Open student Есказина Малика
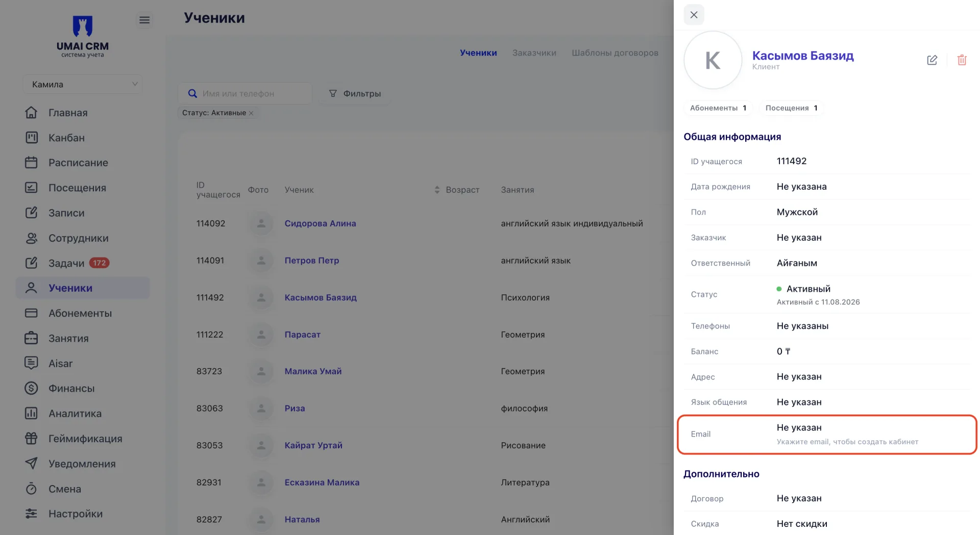This screenshot has height=535, width=980. tap(322, 482)
